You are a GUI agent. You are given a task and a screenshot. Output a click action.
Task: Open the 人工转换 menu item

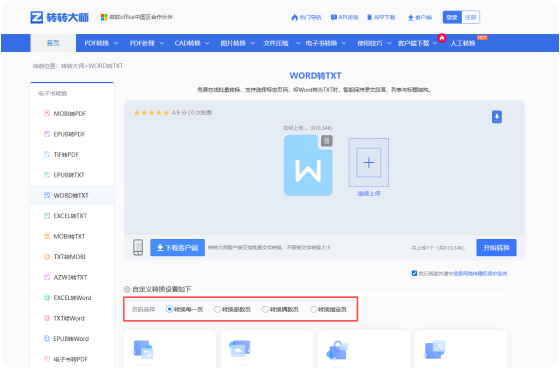(462, 43)
